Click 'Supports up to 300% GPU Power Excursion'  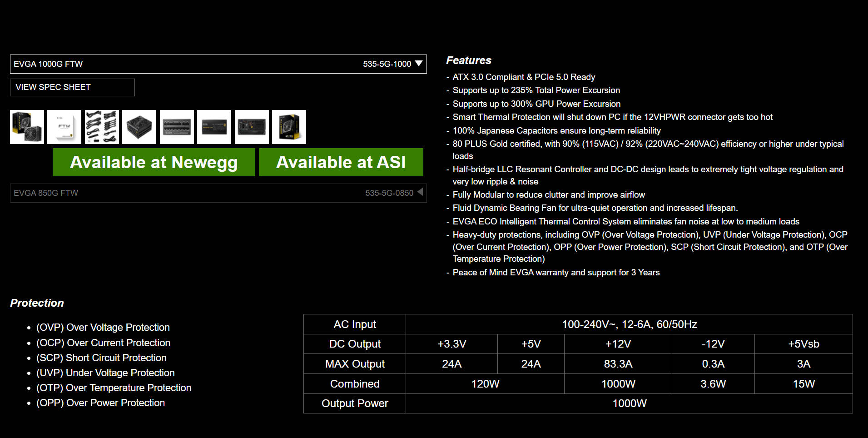tap(536, 104)
